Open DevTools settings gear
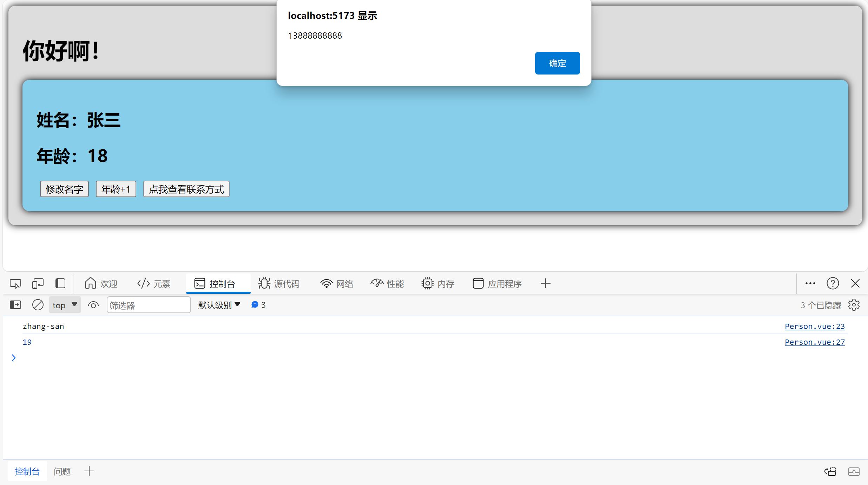Viewport: 868px width, 485px height. click(x=854, y=305)
